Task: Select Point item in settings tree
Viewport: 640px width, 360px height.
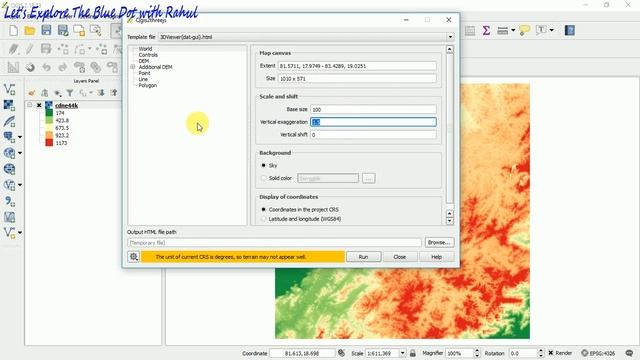Action: pos(144,73)
